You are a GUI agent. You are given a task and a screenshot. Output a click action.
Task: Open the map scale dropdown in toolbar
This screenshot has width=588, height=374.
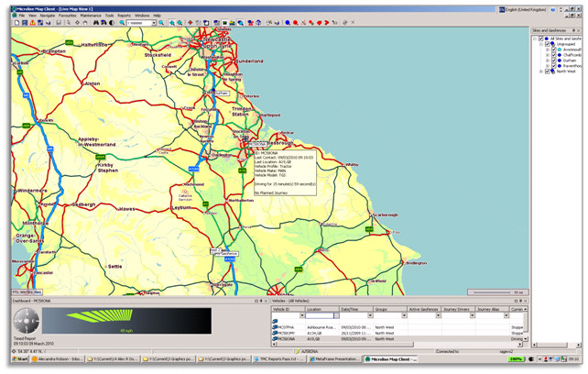tap(154, 23)
